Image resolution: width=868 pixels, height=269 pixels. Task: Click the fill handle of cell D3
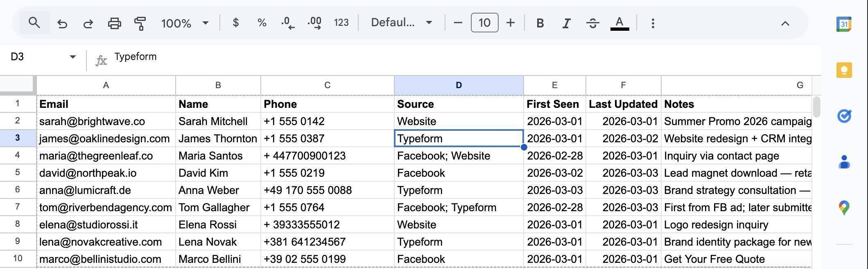click(524, 147)
